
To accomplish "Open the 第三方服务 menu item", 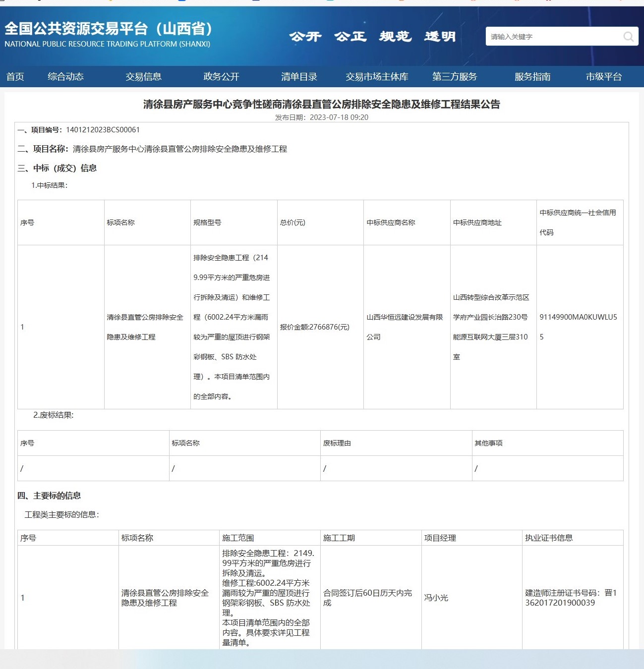I will point(454,77).
